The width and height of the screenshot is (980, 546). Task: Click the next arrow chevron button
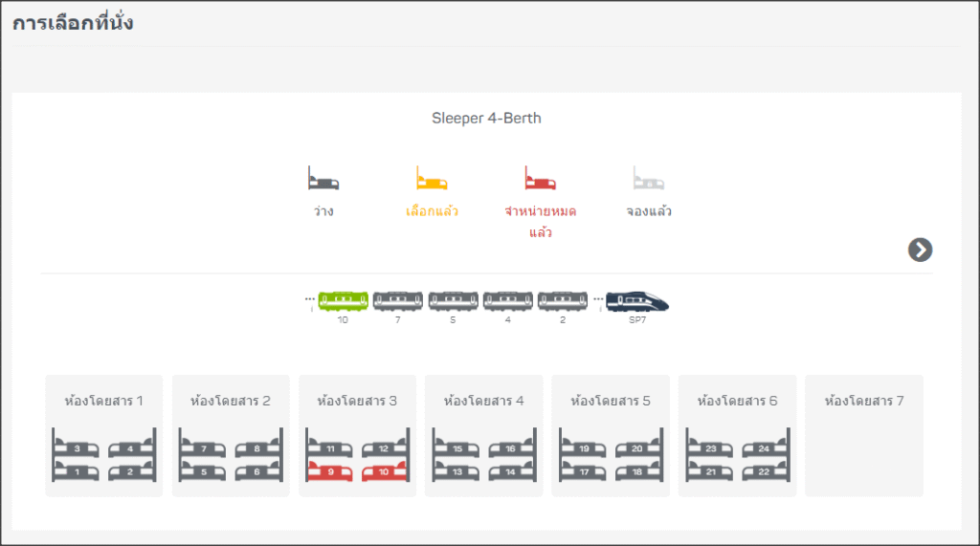click(x=920, y=250)
